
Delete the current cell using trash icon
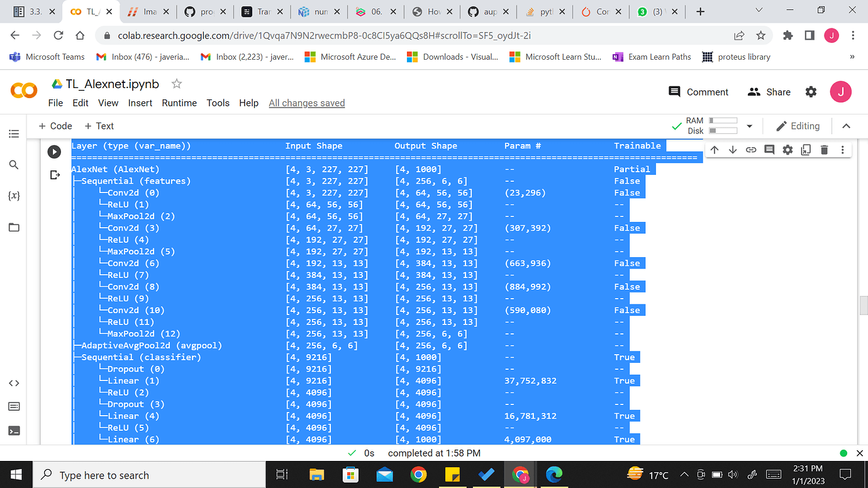coord(824,150)
